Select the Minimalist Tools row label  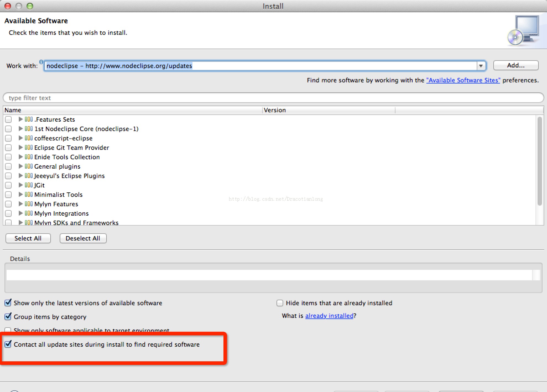click(x=58, y=195)
